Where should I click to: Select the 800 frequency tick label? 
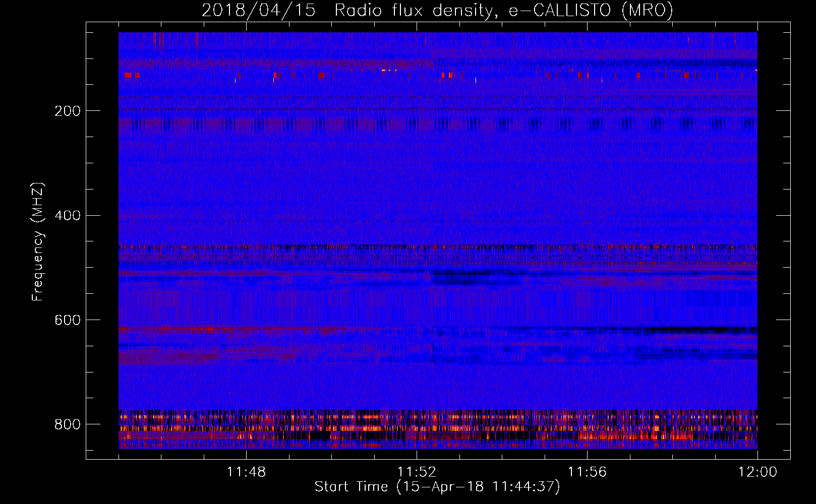(x=68, y=424)
